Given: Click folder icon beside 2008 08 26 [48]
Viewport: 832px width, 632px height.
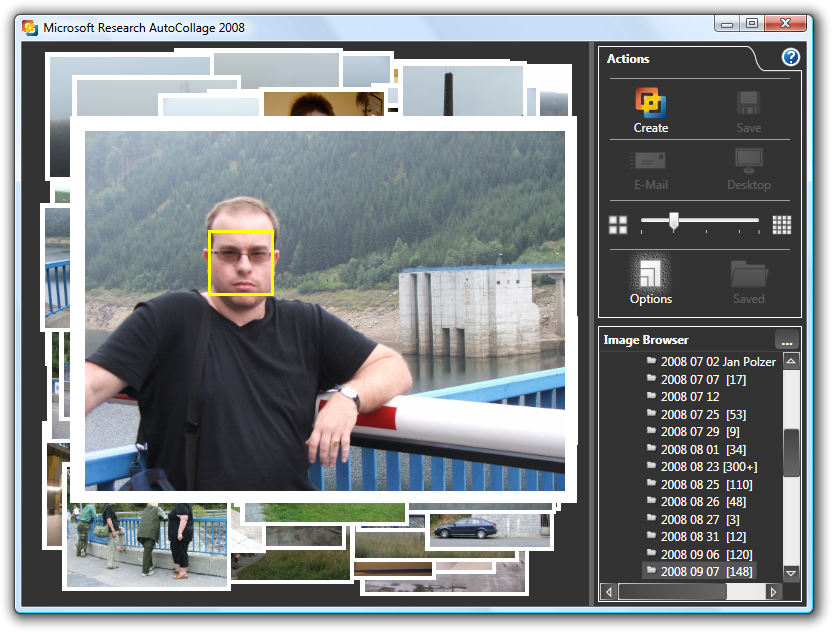Looking at the screenshot, I should 651,500.
